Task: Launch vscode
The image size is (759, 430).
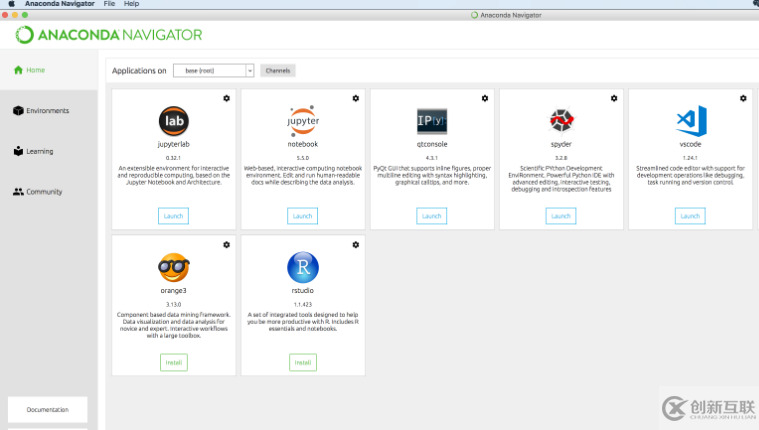Action: click(690, 216)
